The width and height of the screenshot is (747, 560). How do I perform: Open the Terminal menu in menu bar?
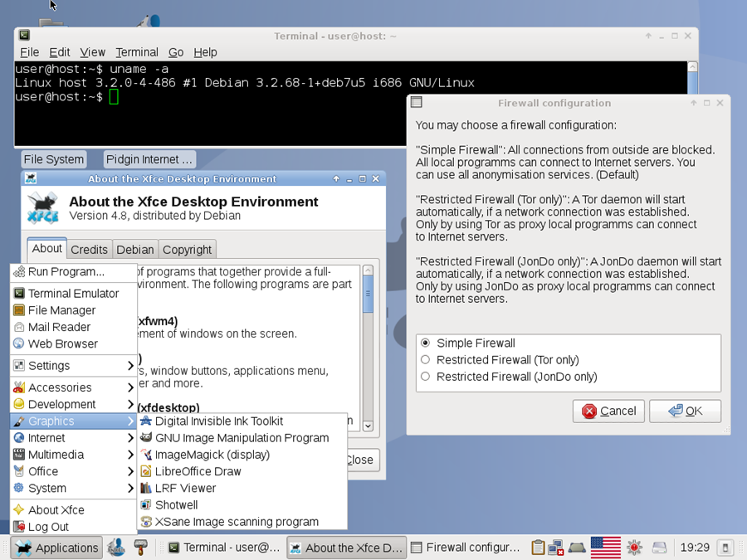point(137,52)
